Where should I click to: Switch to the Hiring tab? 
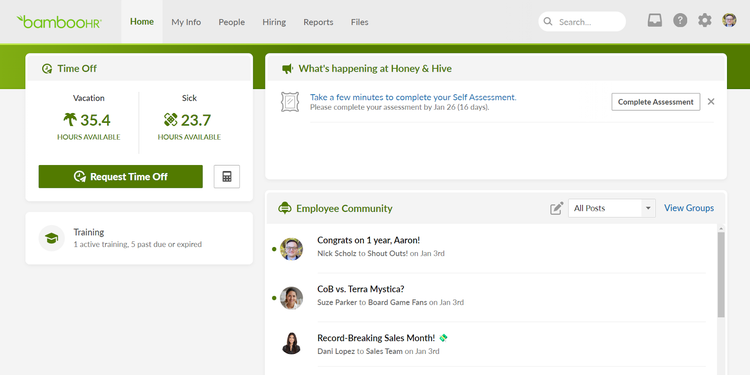pyautogui.click(x=274, y=22)
